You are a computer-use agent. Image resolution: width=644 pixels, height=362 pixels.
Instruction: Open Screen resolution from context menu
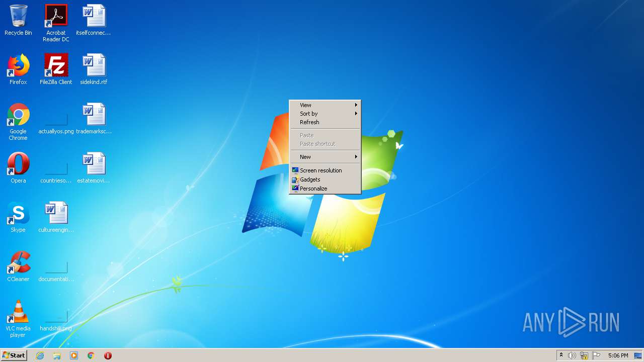pos(325,170)
